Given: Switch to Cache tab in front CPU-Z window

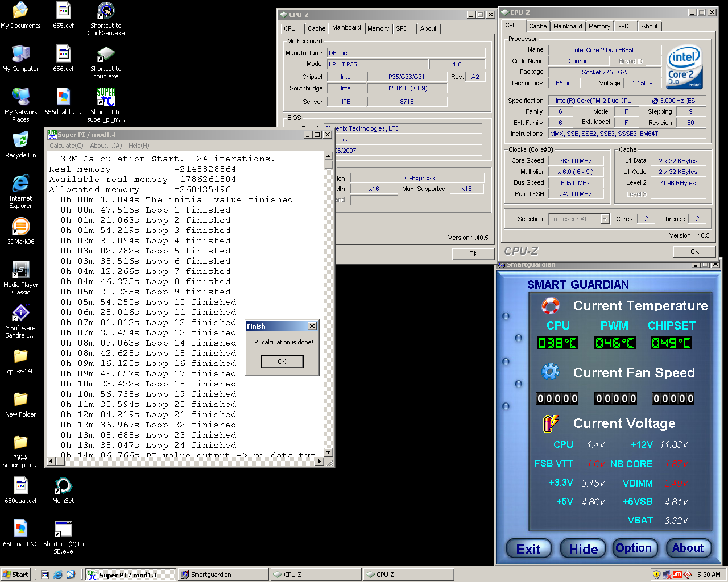Looking at the screenshot, I should point(537,26).
